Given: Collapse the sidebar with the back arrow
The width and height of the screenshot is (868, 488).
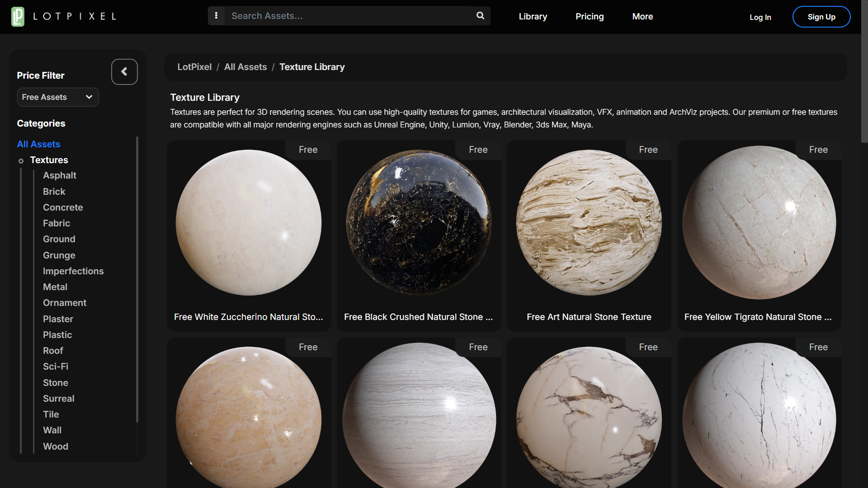Looking at the screenshot, I should point(124,72).
